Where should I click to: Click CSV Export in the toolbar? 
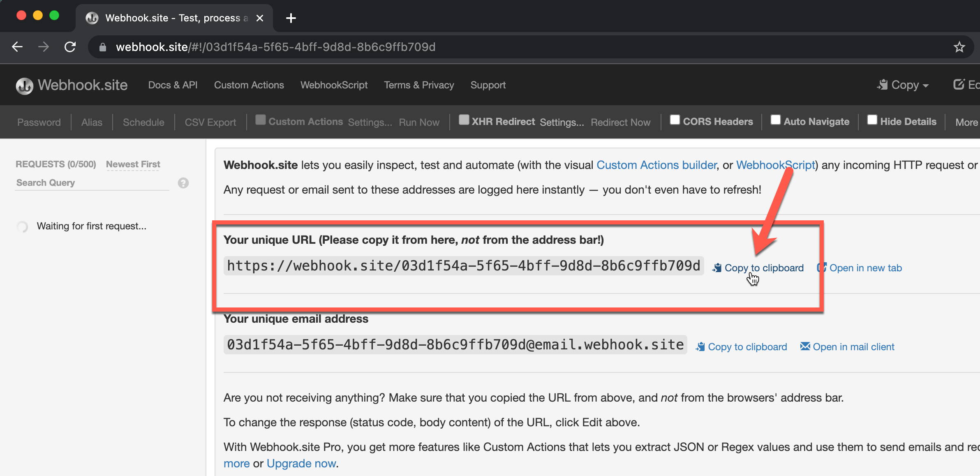(210, 122)
